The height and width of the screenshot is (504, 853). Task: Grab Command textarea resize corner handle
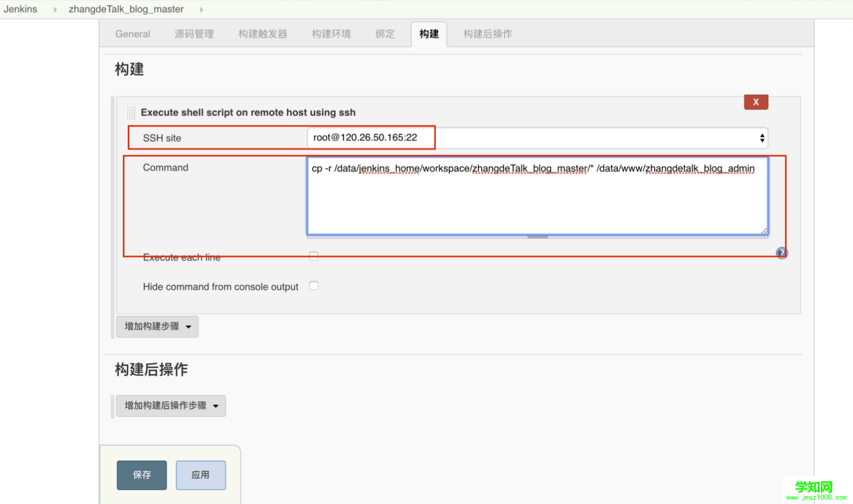[x=764, y=231]
